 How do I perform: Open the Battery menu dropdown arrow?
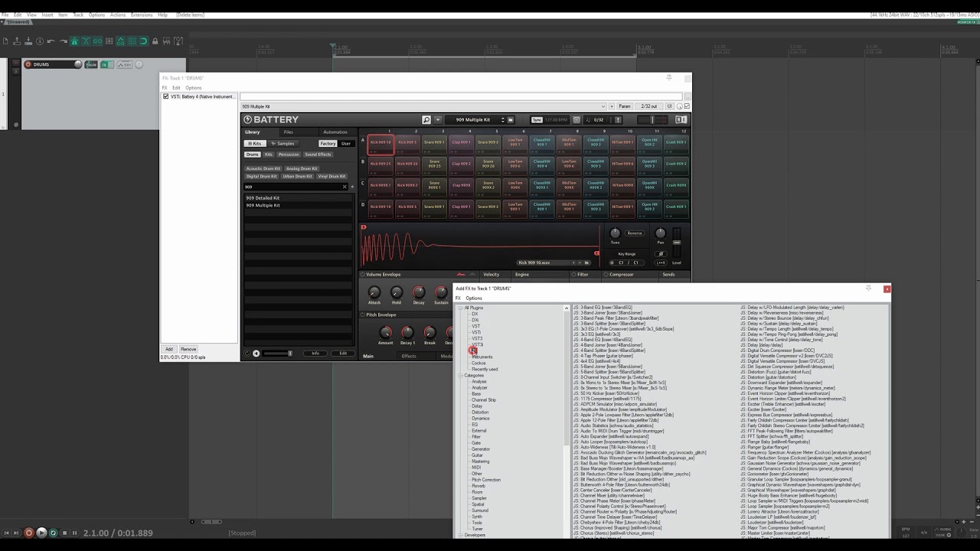tap(438, 119)
